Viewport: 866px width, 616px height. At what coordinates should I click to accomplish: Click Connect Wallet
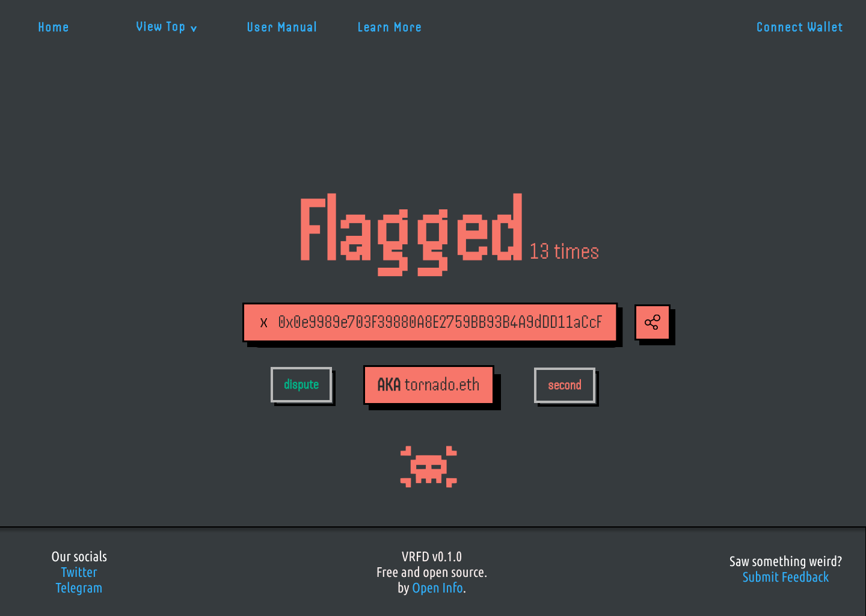pyautogui.click(x=799, y=27)
